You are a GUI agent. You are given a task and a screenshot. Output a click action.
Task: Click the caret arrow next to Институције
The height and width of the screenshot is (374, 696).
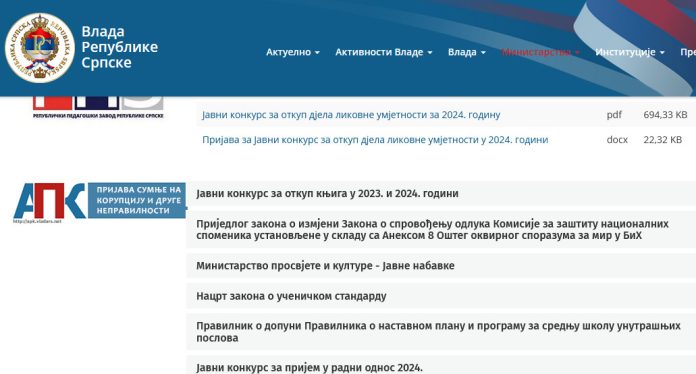click(x=662, y=52)
